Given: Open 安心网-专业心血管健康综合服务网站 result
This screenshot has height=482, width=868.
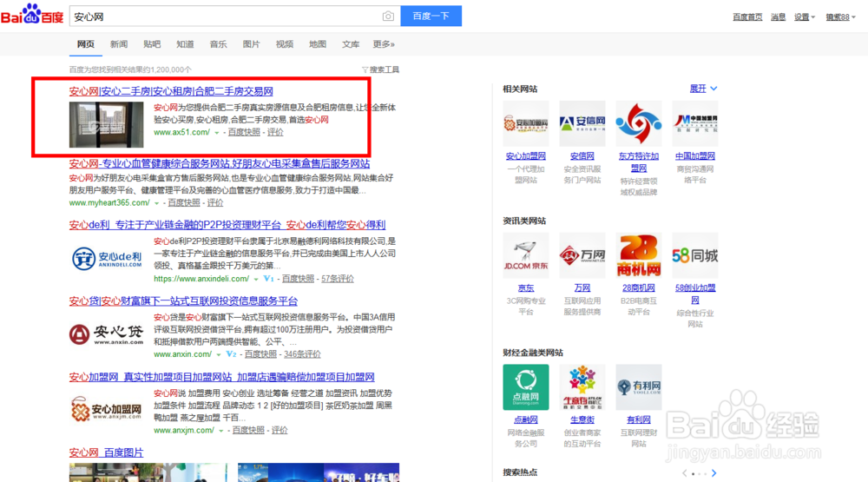Looking at the screenshot, I should coord(220,164).
